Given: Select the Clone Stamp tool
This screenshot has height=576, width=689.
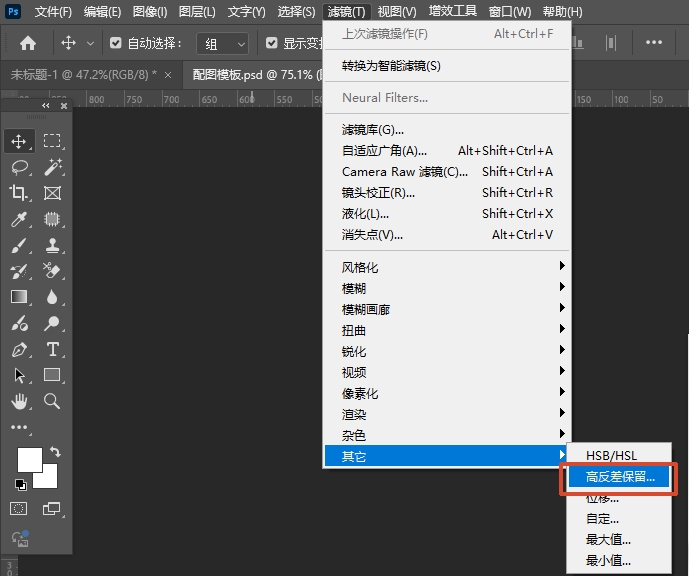Looking at the screenshot, I should 52,245.
